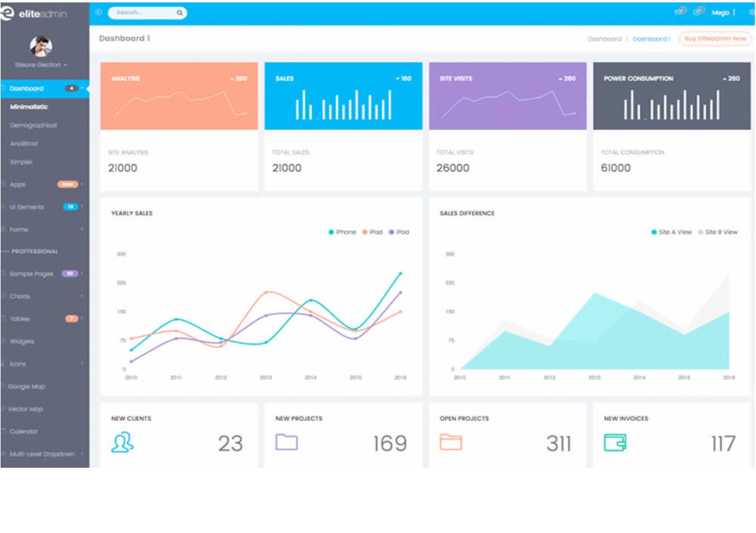
Task: Click the orange Open Projects folder icon
Action: point(451,442)
